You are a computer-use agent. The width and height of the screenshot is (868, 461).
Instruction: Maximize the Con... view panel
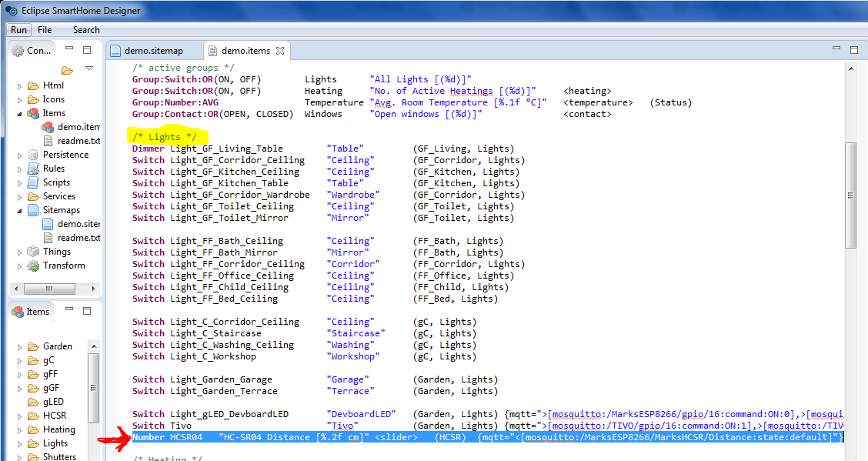point(87,50)
